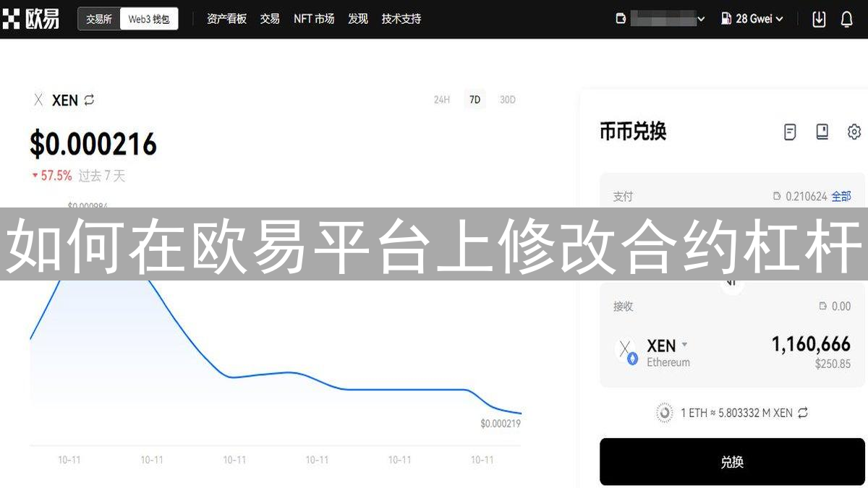The width and height of the screenshot is (868, 488).
Task: Click the XEN token logo above the chart
Action: click(38, 100)
